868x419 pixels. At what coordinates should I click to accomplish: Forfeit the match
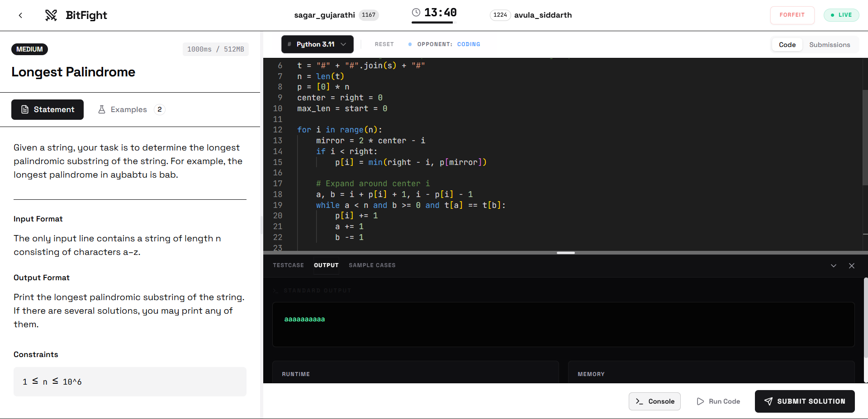click(x=792, y=15)
